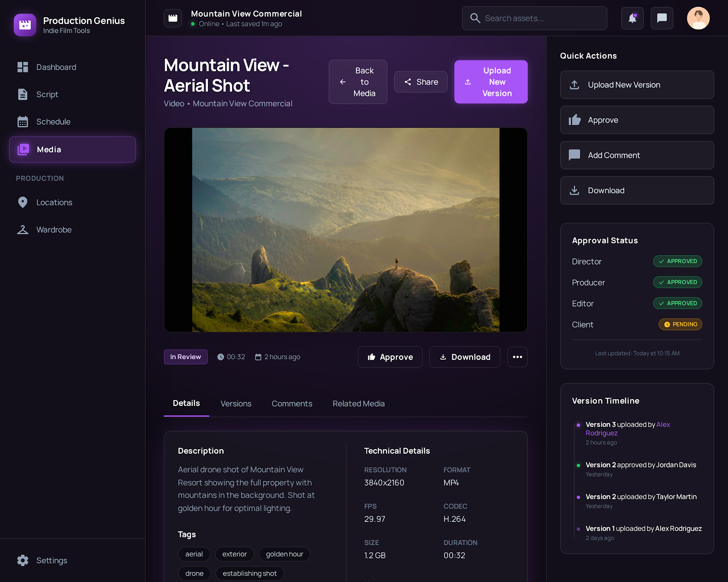Open the chat messages icon
This screenshot has height=582, width=728.
tap(662, 18)
